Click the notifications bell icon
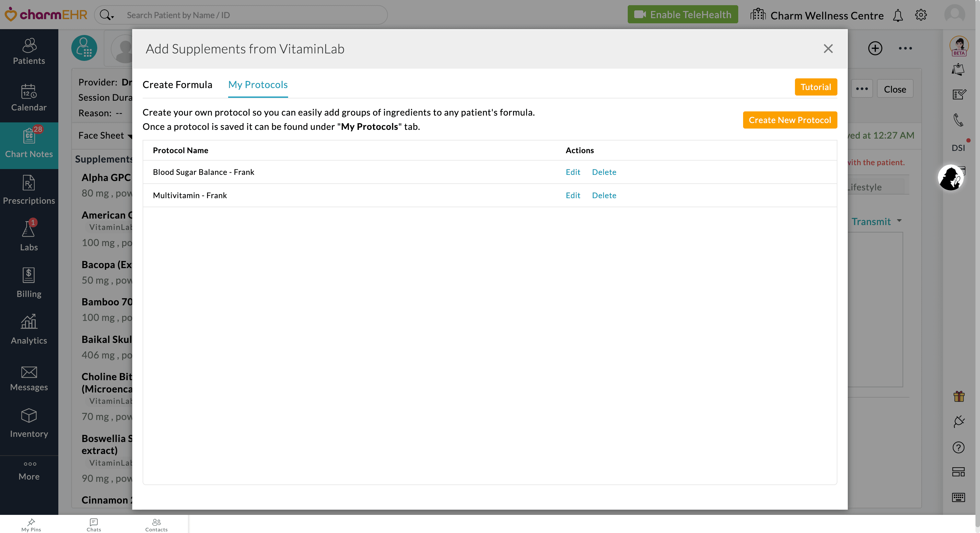Image resolution: width=980 pixels, height=533 pixels. coord(898,15)
